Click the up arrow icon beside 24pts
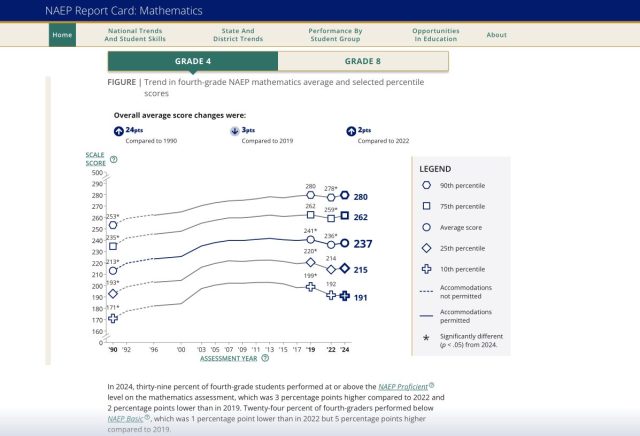The width and height of the screenshot is (640, 436). [x=118, y=130]
